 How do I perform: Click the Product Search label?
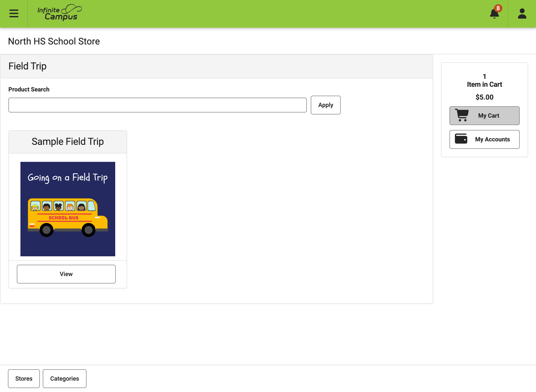[29, 89]
